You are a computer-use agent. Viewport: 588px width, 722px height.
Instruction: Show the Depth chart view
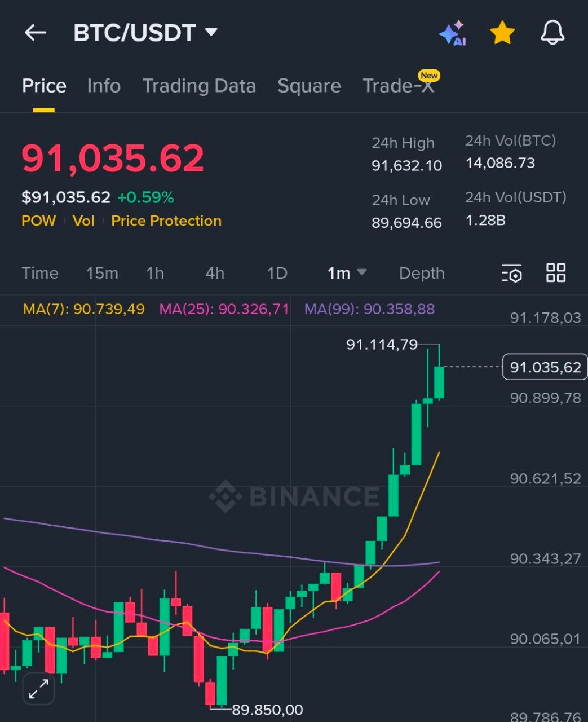click(x=422, y=273)
